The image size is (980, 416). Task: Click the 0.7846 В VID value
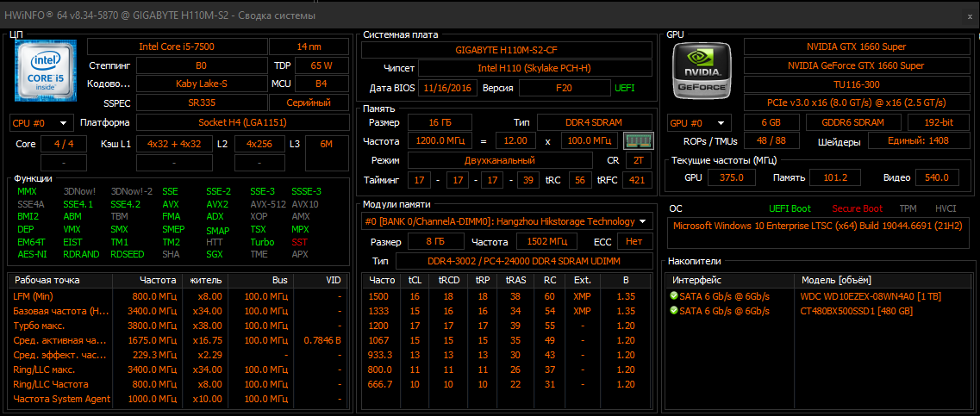(322, 340)
